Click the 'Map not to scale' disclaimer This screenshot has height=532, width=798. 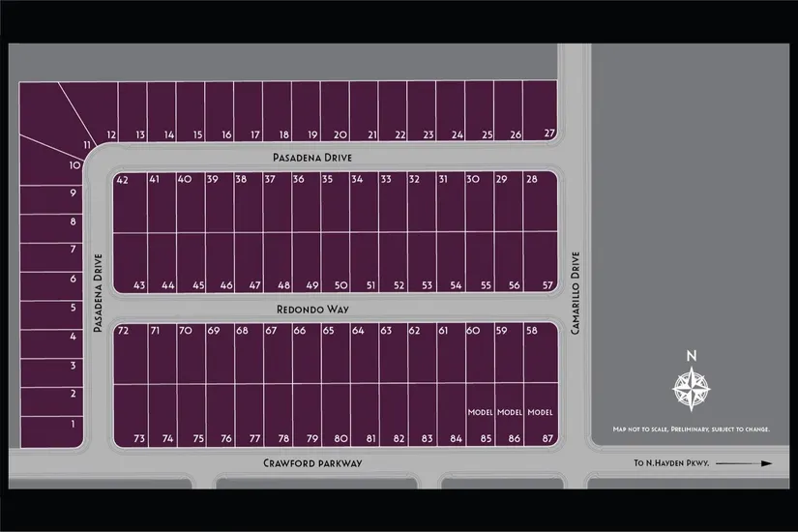(x=691, y=428)
